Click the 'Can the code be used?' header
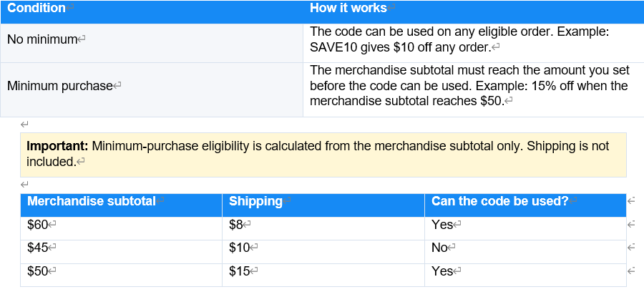Viewport: 644px width, 297px height. coord(525,205)
